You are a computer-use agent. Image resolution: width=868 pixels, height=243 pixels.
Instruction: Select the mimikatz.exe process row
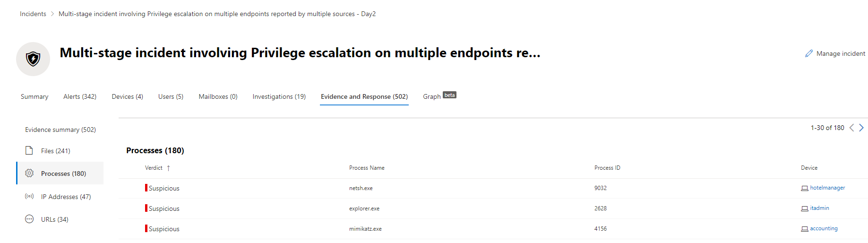[365, 229]
